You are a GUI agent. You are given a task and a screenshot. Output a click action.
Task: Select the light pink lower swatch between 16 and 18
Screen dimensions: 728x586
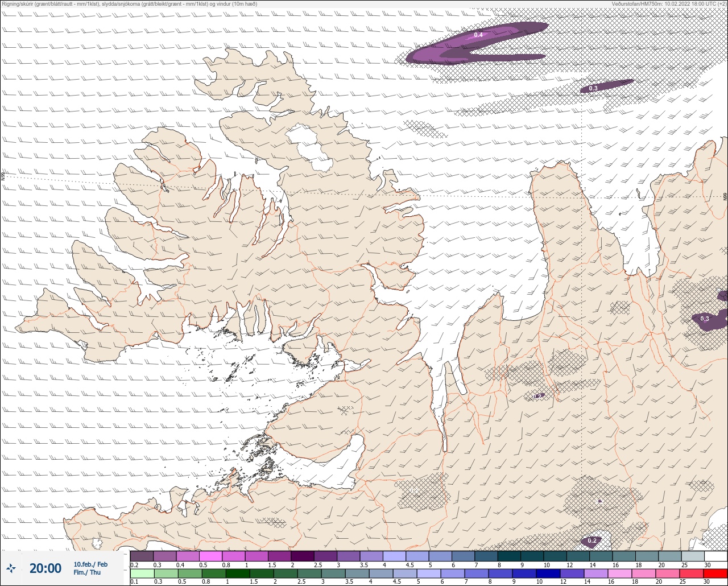tap(620, 573)
